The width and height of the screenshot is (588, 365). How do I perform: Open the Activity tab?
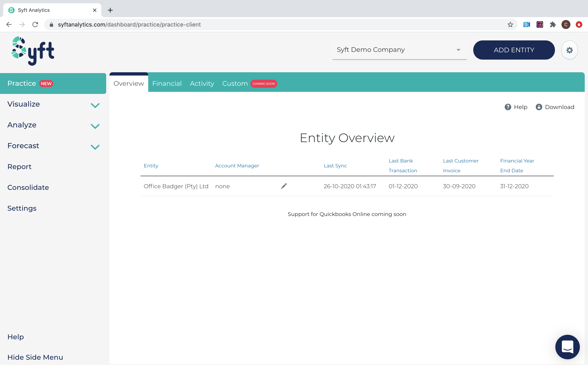pyautogui.click(x=202, y=83)
